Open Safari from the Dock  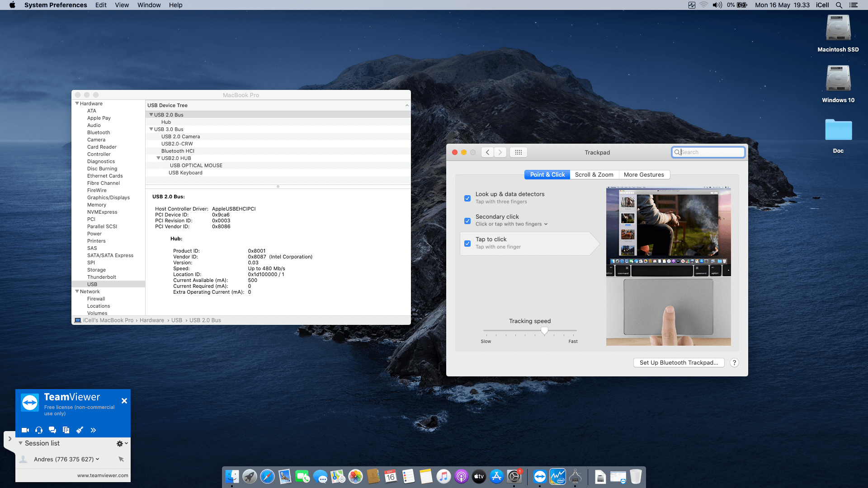[267, 477]
